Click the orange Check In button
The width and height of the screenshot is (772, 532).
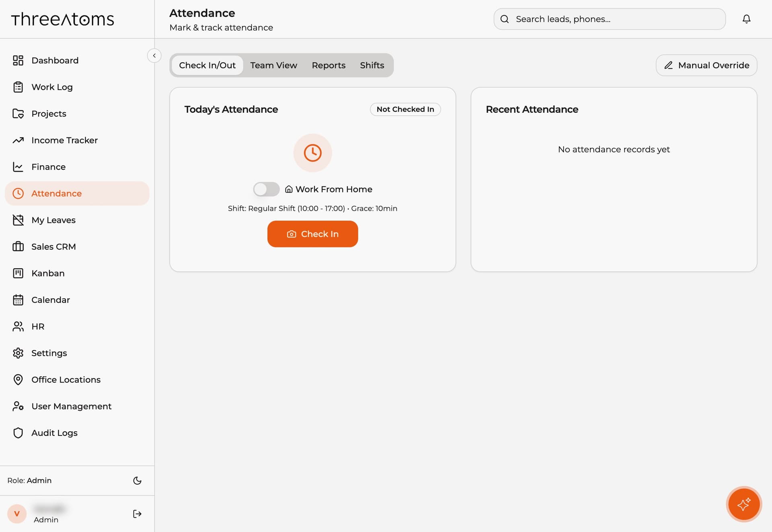pyautogui.click(x=312, y=234)
